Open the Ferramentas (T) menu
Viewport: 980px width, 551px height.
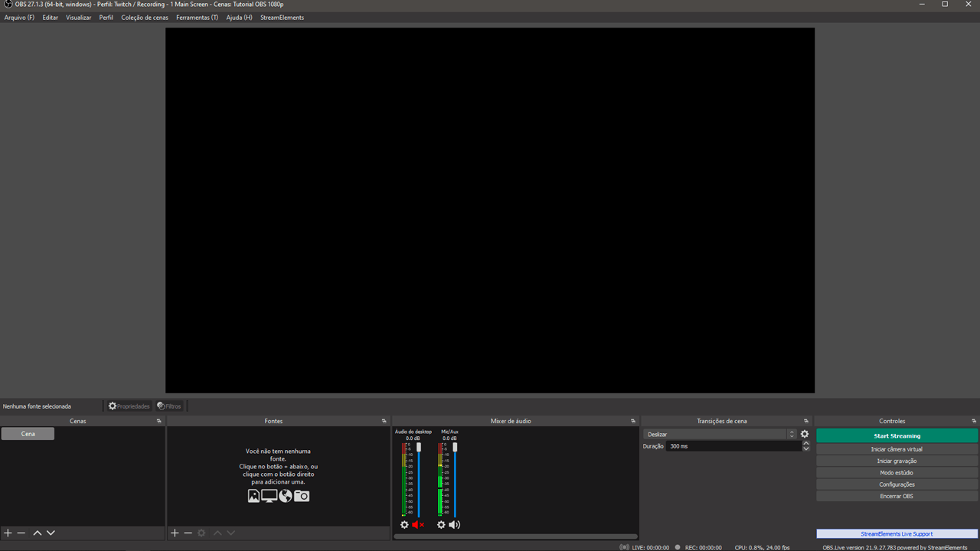[x=198, y=18]
